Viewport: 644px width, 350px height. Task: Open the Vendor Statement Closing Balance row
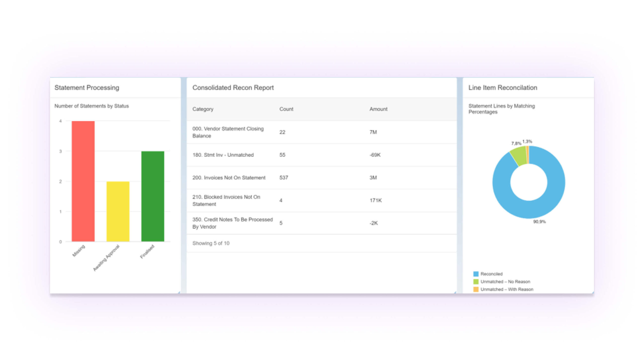228,132
